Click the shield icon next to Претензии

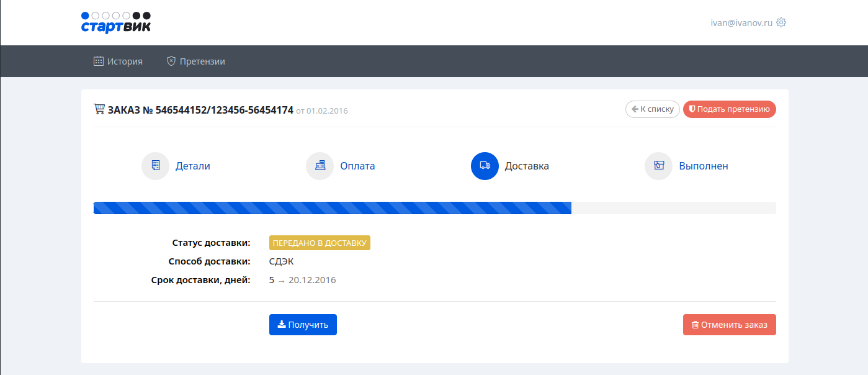(x=171, y=61)
